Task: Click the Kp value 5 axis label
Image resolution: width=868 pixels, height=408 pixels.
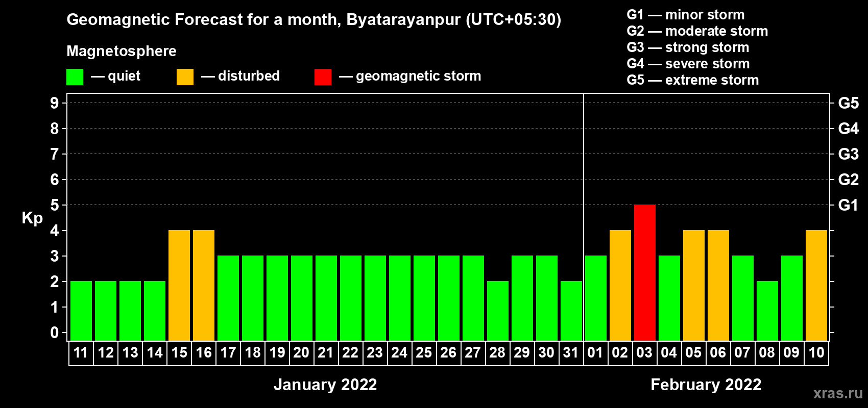Action: (x=55, y=205)
